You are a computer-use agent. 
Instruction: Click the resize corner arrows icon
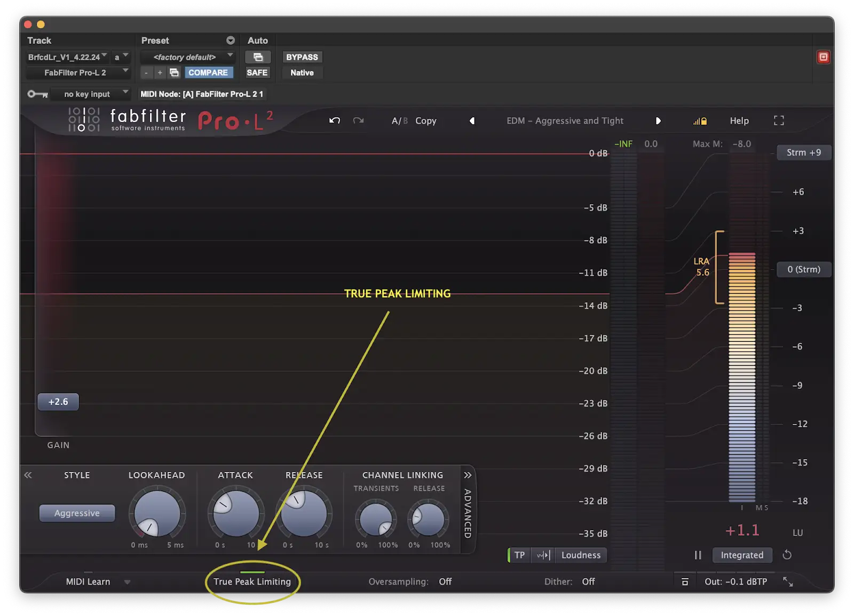pyautogui.click(x=788, y=582)
